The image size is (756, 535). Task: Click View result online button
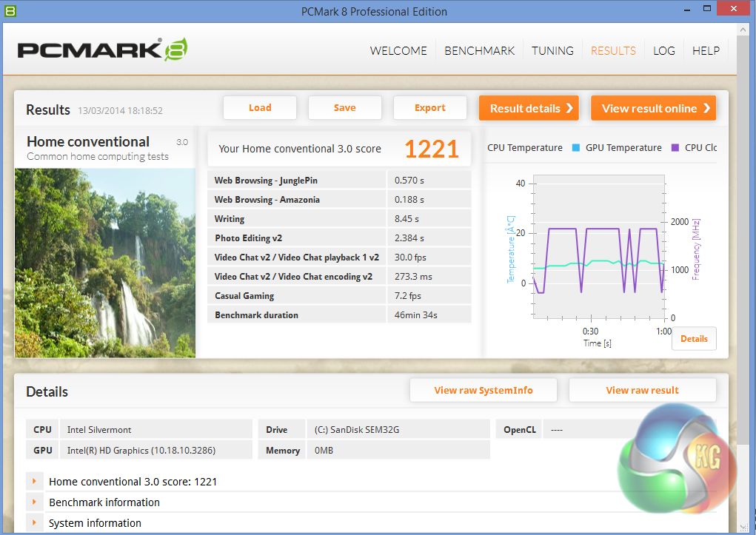653,108
